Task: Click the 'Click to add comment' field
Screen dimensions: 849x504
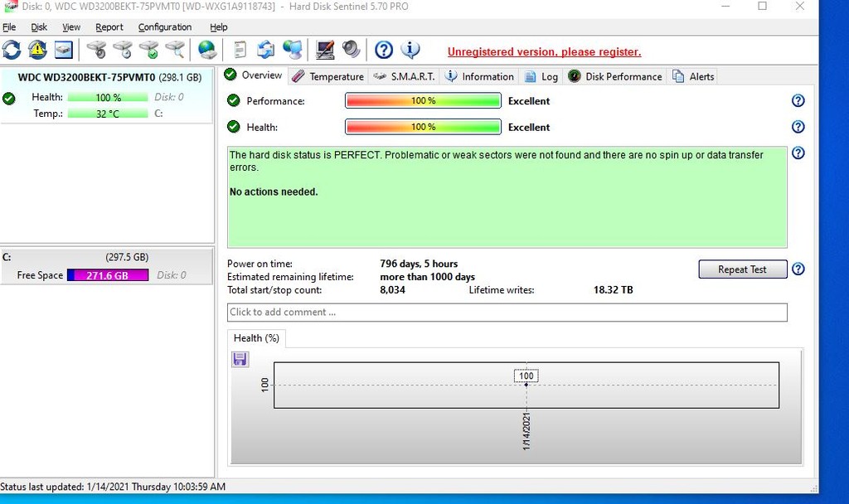Action: click(507, 313)
